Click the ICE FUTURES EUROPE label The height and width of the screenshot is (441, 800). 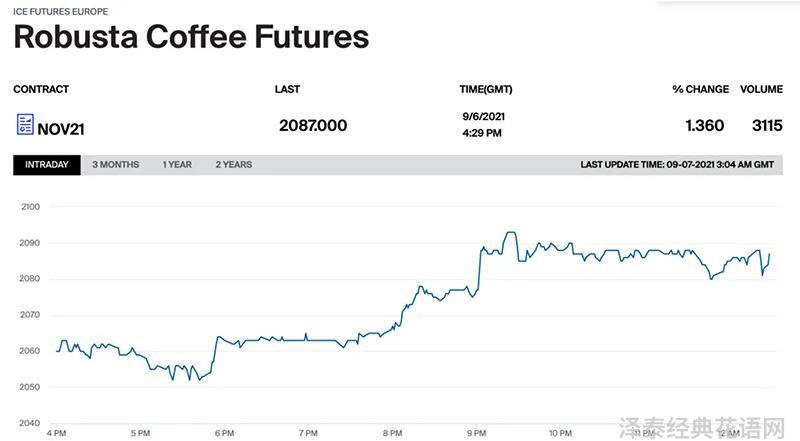click(x=61, y=11)
